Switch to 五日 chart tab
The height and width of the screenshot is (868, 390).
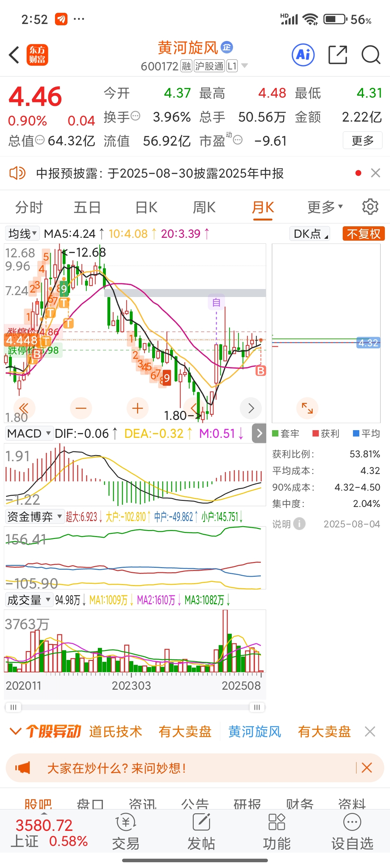(x=87, y=207)
